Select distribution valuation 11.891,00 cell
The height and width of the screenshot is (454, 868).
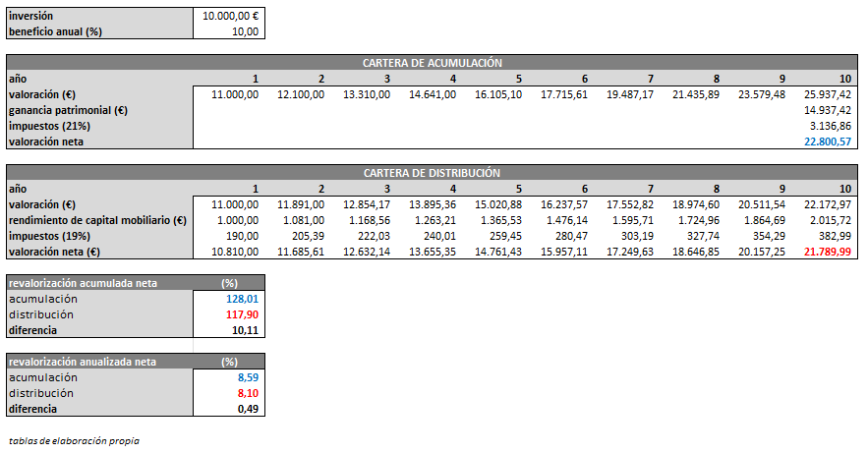(301, 204)
